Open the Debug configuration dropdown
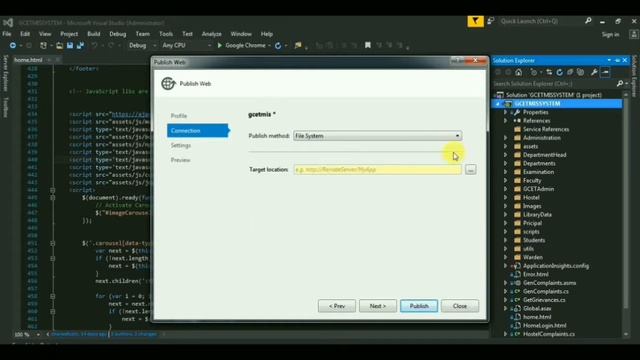The width and height of the screenshot is (640, 360). coord(142,46)
